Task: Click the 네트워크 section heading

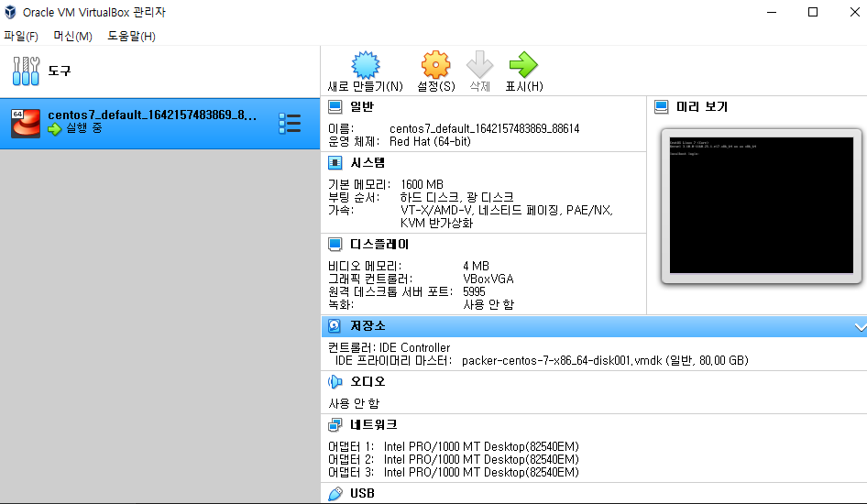Action: (374, 425)
